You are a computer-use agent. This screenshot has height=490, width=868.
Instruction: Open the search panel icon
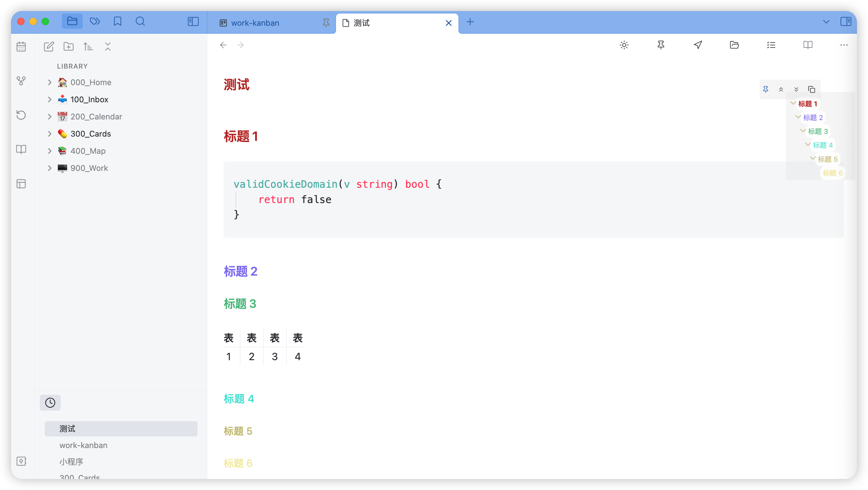pos(140,21)
